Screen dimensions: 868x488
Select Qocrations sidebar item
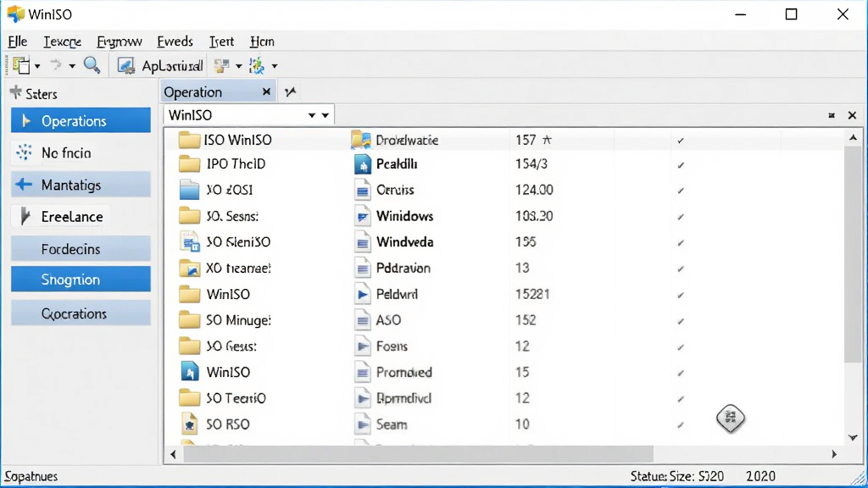click(x=81, y=313)
